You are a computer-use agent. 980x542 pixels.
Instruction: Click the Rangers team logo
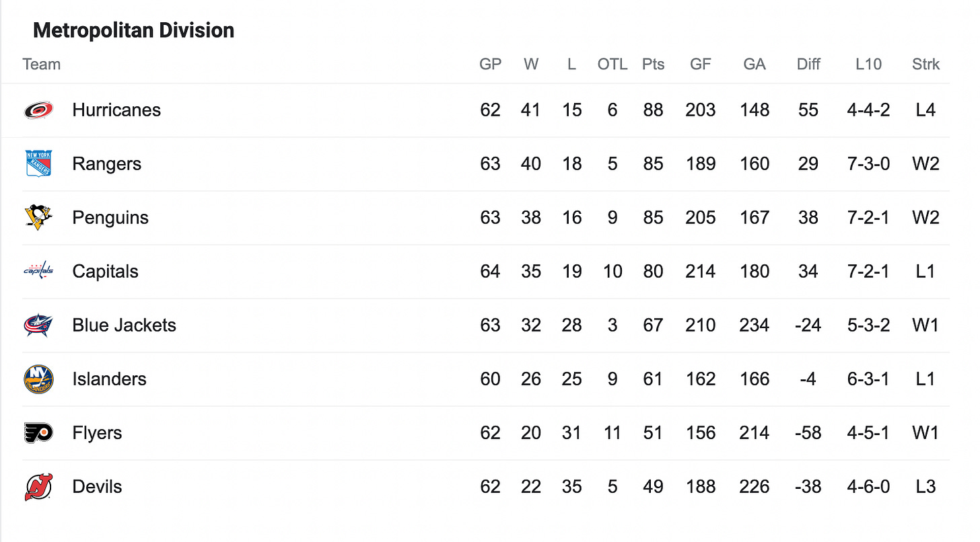click(x=38, y=164)
